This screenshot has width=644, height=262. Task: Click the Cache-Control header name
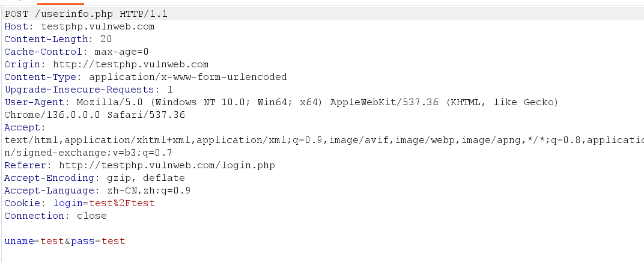pyautogui.click(x=43, y=52)
